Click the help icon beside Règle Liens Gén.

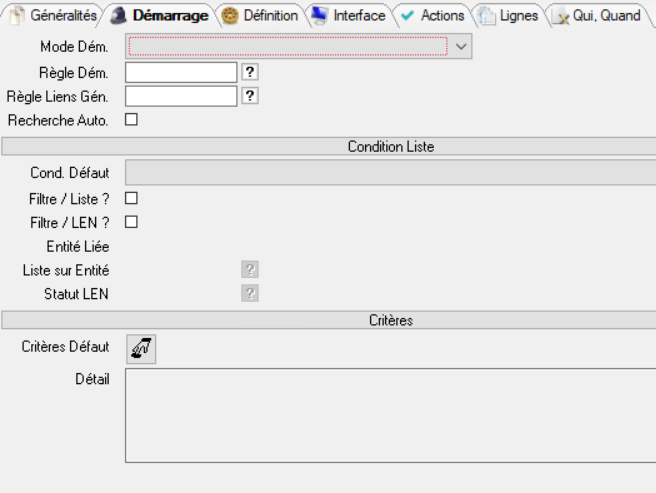tap(250, 96)
